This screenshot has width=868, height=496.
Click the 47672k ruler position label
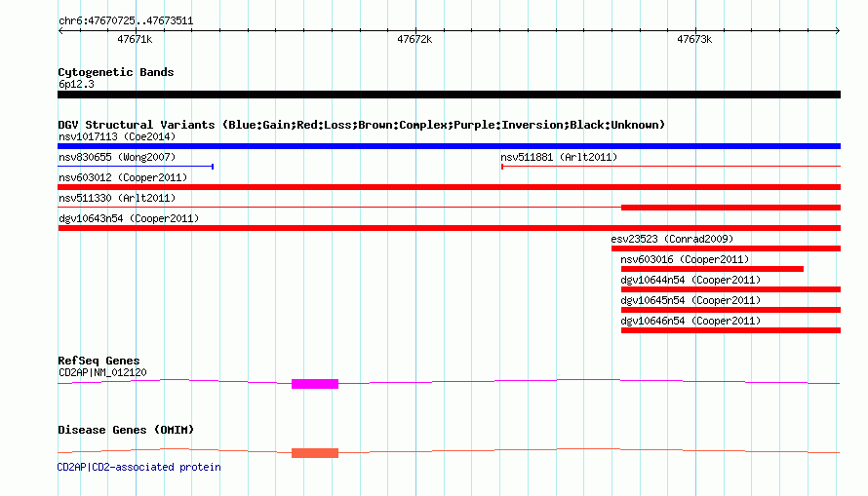click(x=414, y=39)
